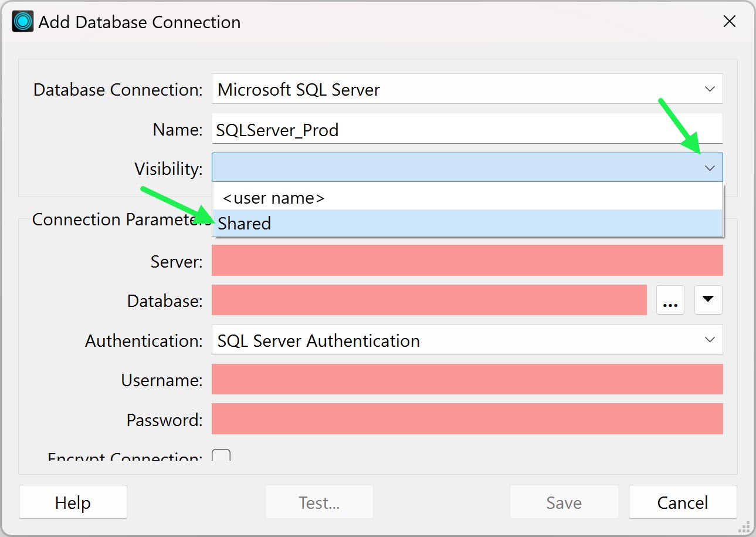
Task: Open the Database Connection type dropdown
Action: [x=467, y=89]
